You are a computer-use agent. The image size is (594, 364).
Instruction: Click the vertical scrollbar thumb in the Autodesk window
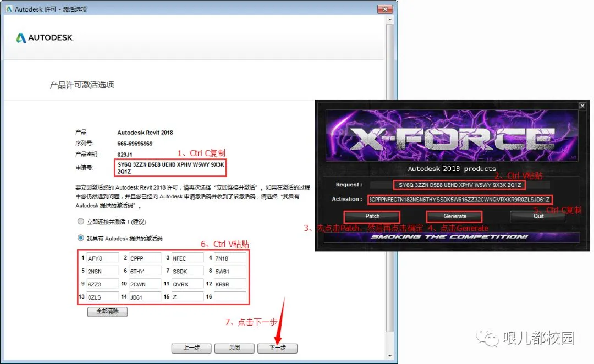tap(390, 178)
